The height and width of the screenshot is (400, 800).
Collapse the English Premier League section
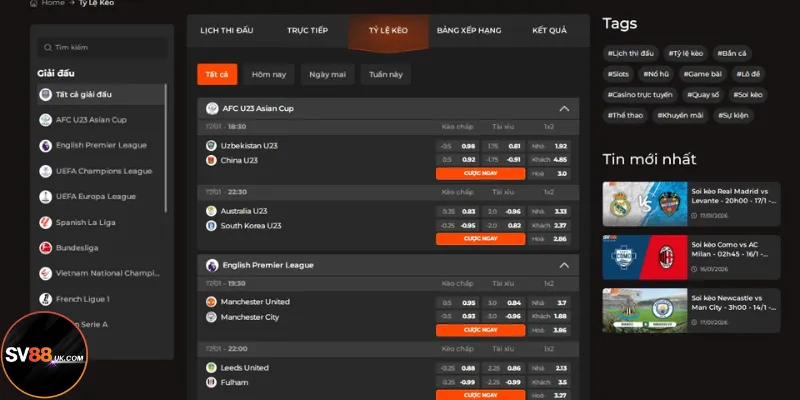(x=564, y=265)
